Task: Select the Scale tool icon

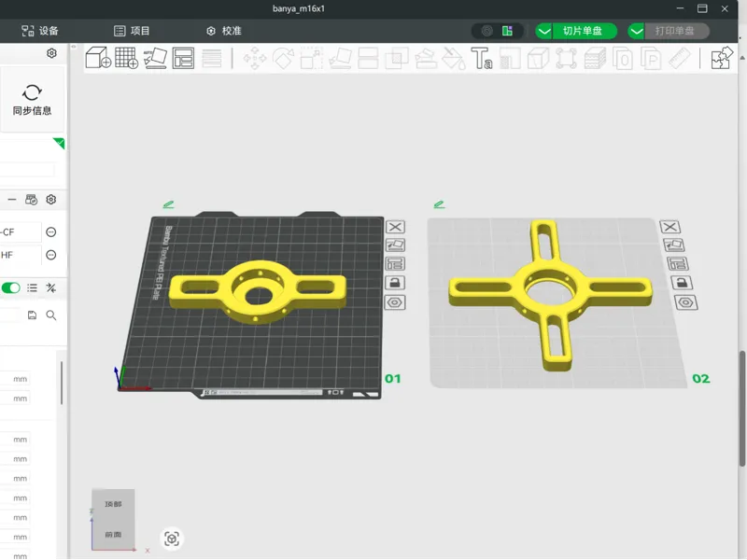Action: coord(312,58)
